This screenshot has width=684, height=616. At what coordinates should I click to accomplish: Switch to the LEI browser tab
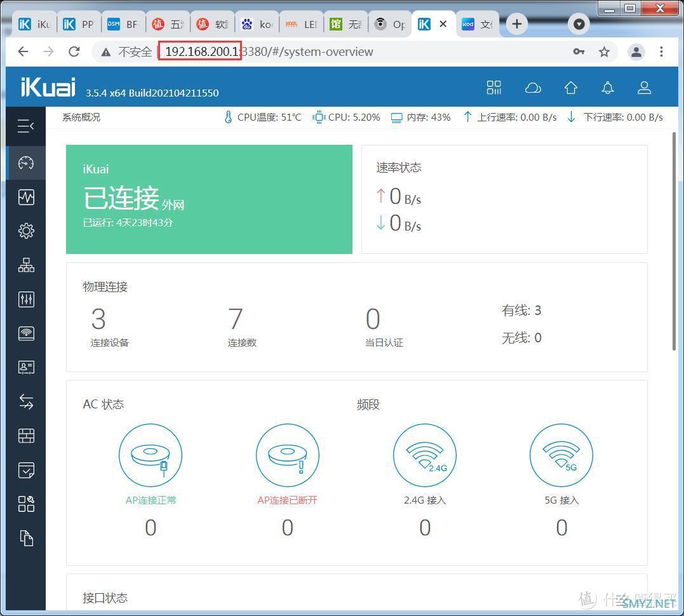[x=301, y=24]
